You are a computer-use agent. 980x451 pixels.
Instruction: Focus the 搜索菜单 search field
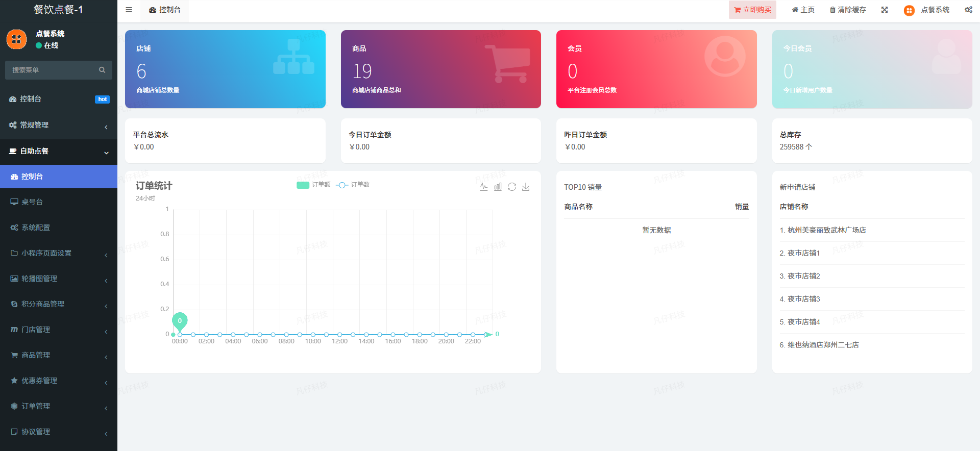(51, 70)
